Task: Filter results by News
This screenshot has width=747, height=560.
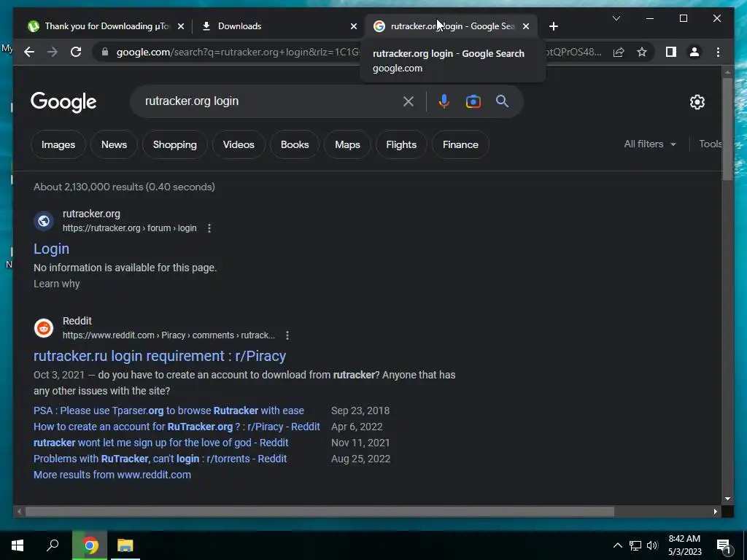Action: pyautogui.click(x=114, y=144)
